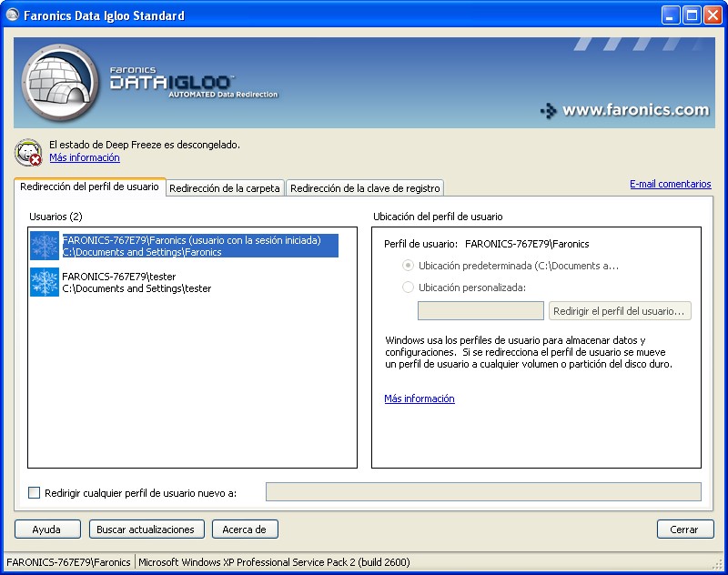Viewport: 728px width, 575px height.
Task: Click the www.faronics.com arrow icon
Action: 549,111
